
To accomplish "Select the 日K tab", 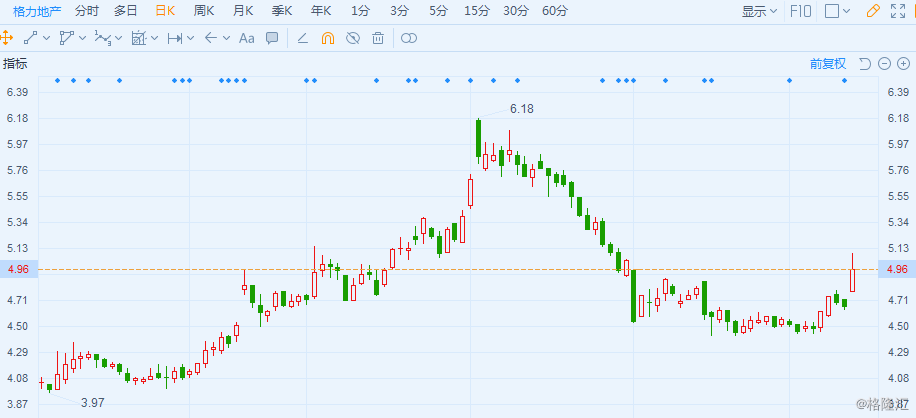I will (165, 11).
